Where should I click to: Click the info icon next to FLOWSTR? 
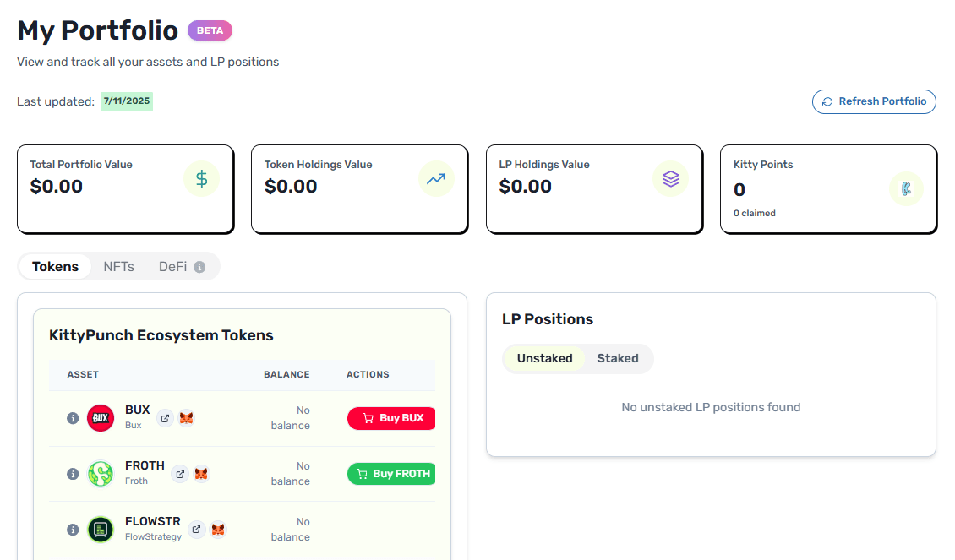[x=73, y=530]
